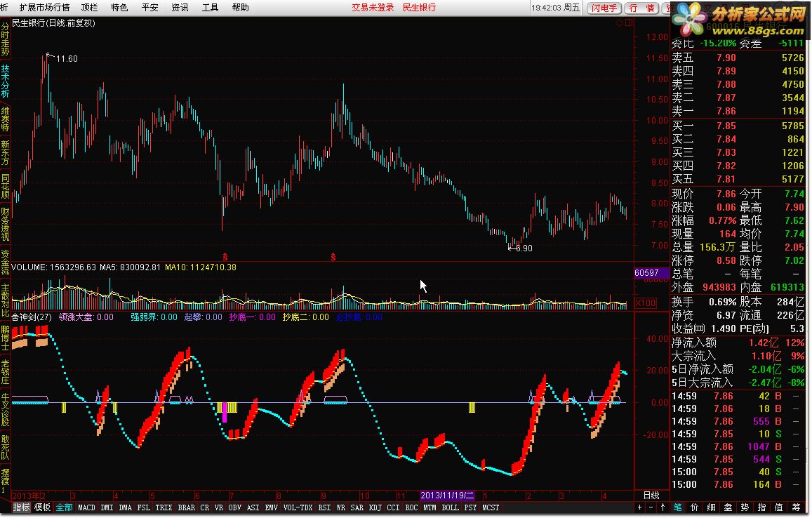Apply the ASI indicator

click(x=253, y=507)
